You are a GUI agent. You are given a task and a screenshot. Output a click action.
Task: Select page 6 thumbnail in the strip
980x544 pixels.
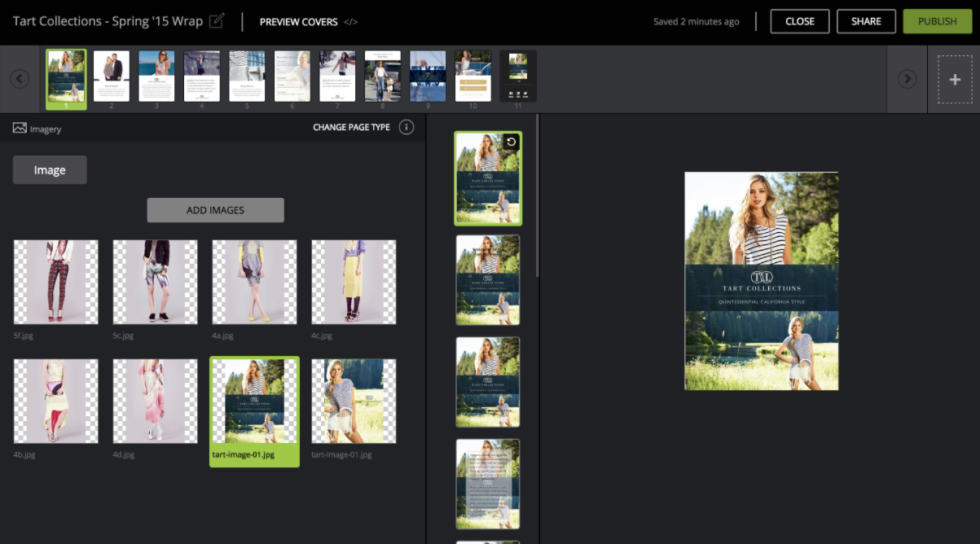292,77
